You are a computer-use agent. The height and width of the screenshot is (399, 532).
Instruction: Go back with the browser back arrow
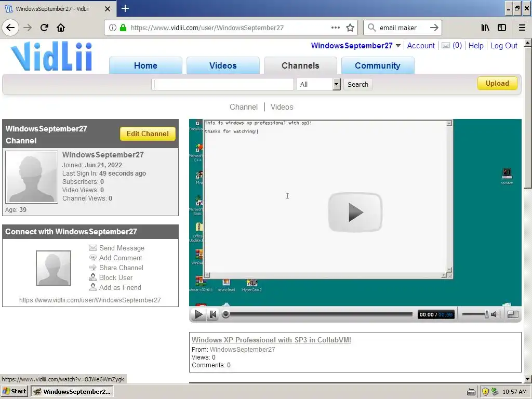10,28
